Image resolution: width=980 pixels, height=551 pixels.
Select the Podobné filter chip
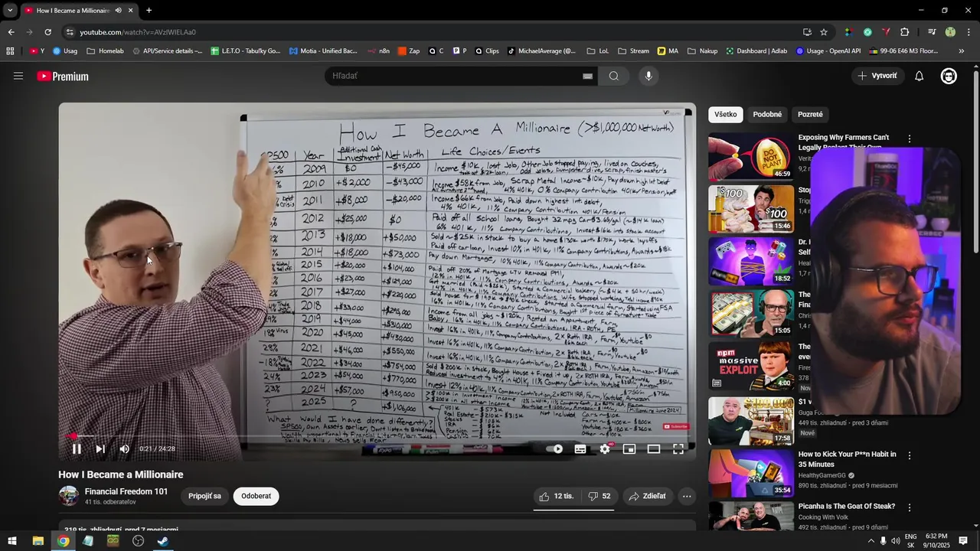pos(767,114)
